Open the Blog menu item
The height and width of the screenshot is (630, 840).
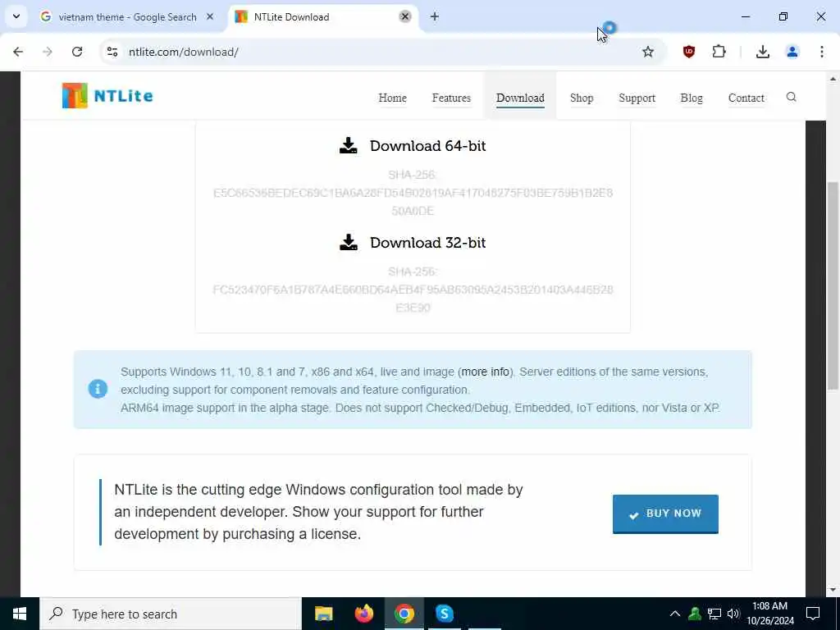tap(692, 98)
